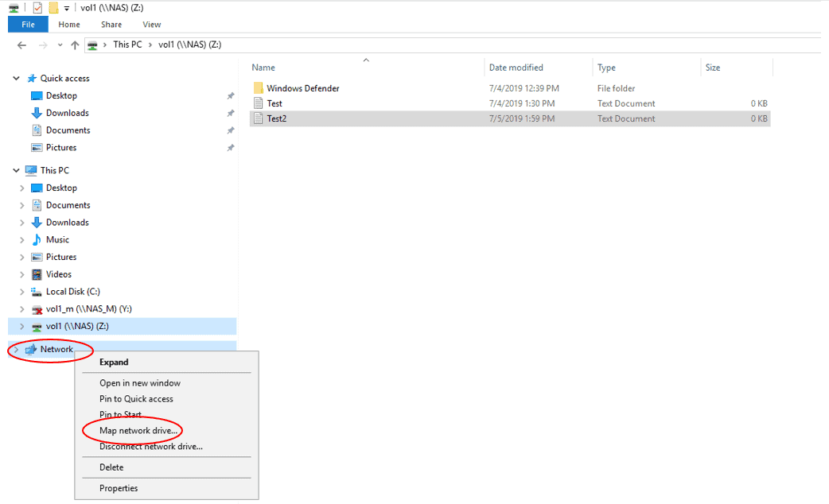This screenshot has height=504, width=829.
Task: Choose Map network drive from context menu
Action: [138, 430]
